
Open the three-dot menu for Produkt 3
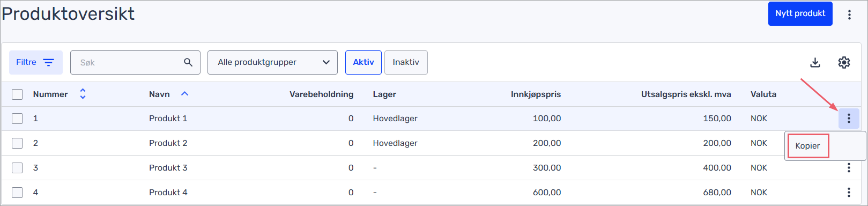[x=849, y=168]
